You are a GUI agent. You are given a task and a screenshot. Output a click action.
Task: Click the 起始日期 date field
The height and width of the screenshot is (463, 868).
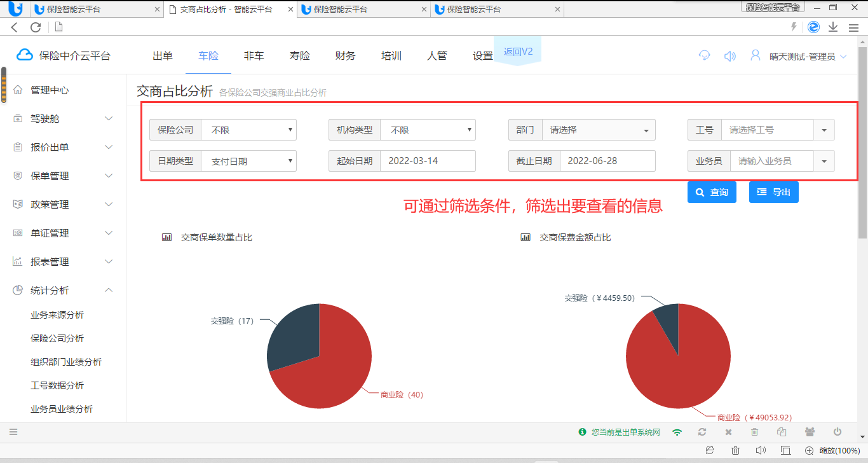click(428, 161)
